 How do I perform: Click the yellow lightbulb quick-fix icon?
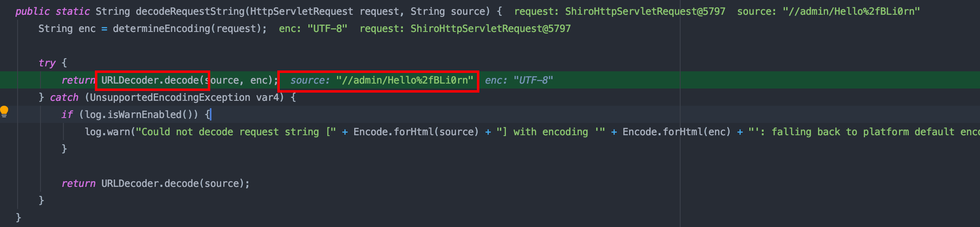pos(4,111)
